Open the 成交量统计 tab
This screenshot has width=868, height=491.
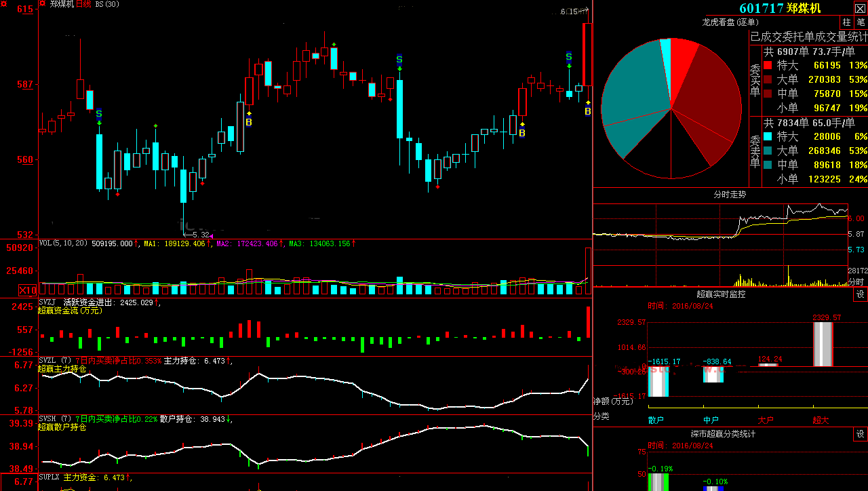point(843,37)
